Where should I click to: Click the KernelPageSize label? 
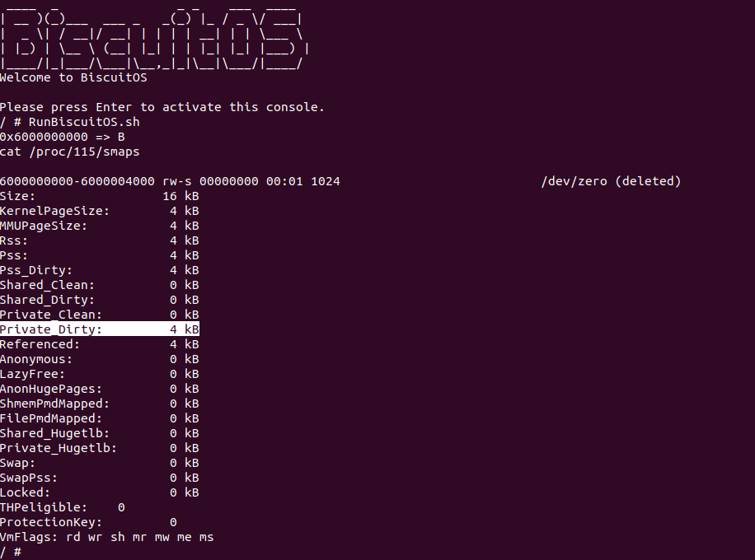[54, 211]
